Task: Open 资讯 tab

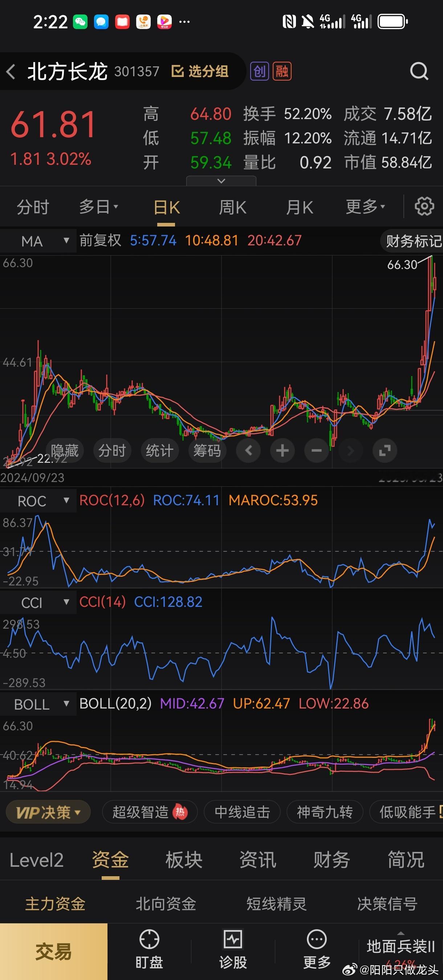Action: click(x=258, y=860)
